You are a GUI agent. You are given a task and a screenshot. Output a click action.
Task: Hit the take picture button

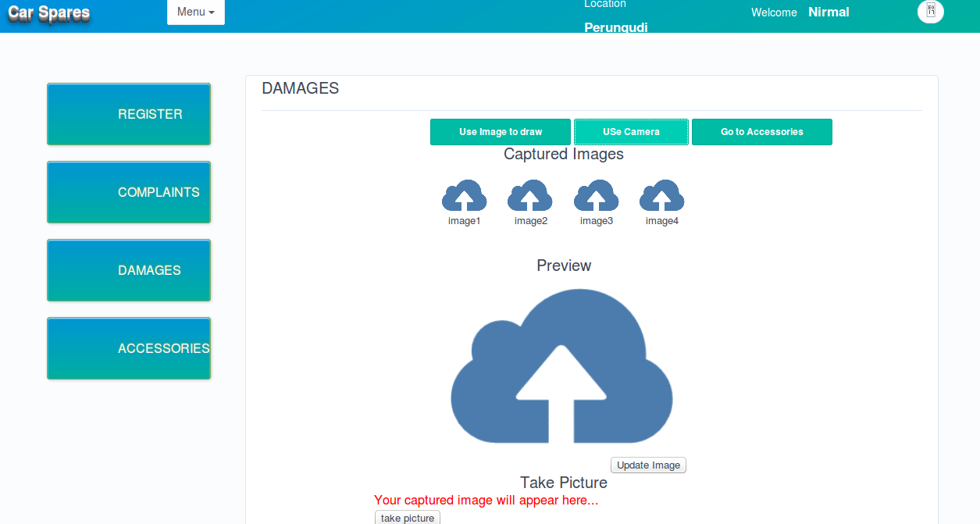pyautogui.click(x=408, y=518)
